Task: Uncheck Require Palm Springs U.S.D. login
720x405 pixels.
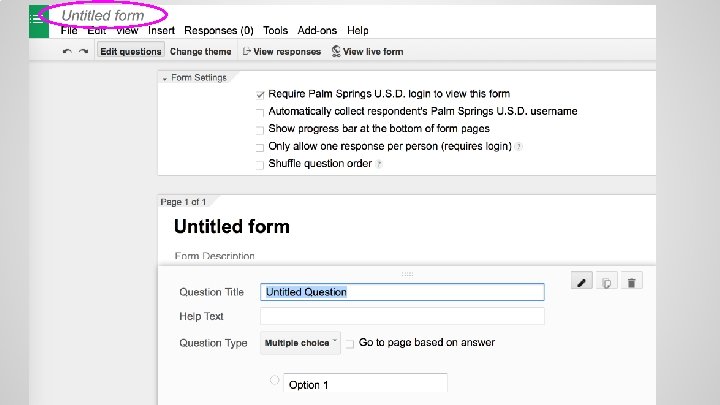Action: point(260,94)
